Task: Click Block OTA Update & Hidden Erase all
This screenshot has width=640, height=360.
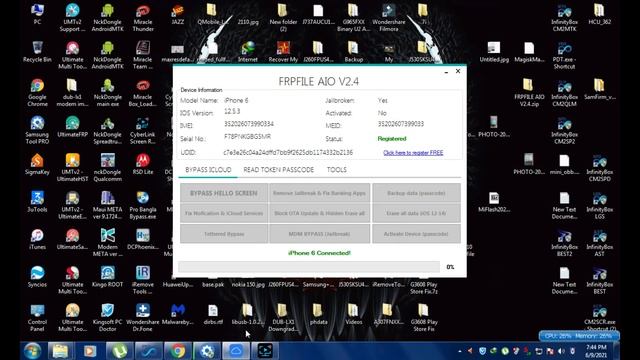Action: (319, 213)
